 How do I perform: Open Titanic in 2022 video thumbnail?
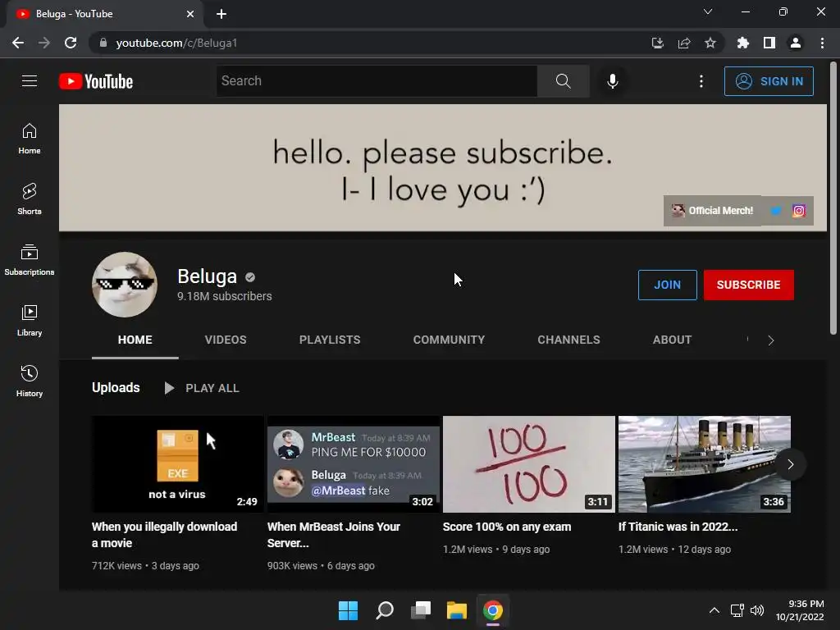(705, 464)
